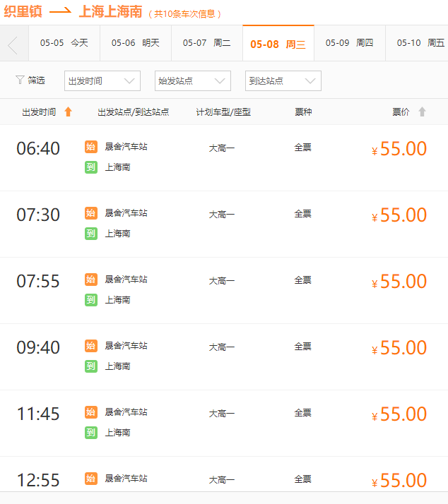Click 全票 in the 07:30 row
The height and width of the screenshot is (504, 448).
(x=303, y=214)
